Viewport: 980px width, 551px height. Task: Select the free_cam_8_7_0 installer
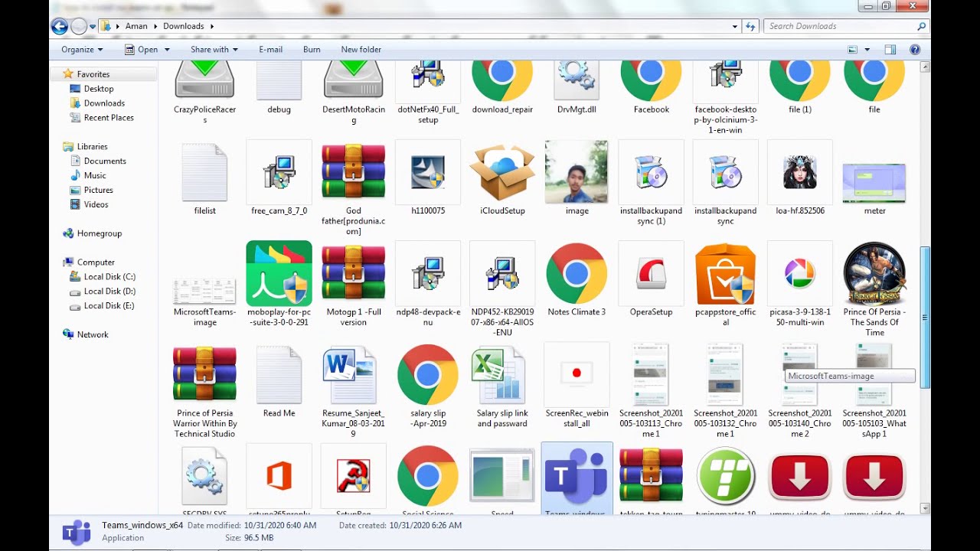(279, 171)
